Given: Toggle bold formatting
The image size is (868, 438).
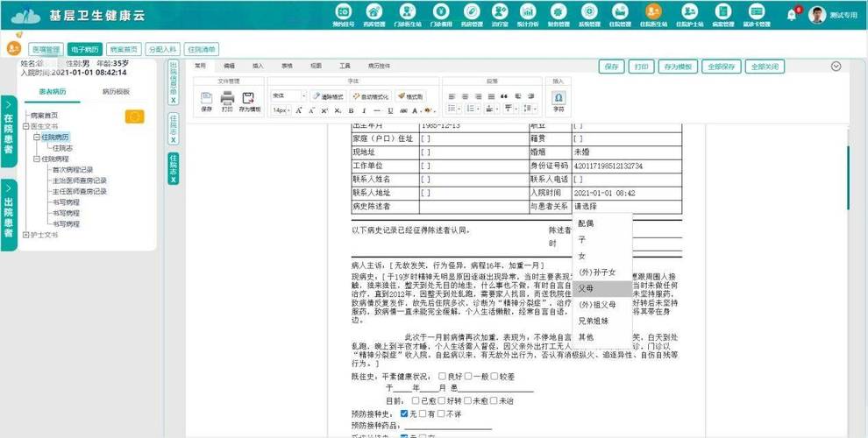Looking at the screenshot, I should tap(351, 110).
